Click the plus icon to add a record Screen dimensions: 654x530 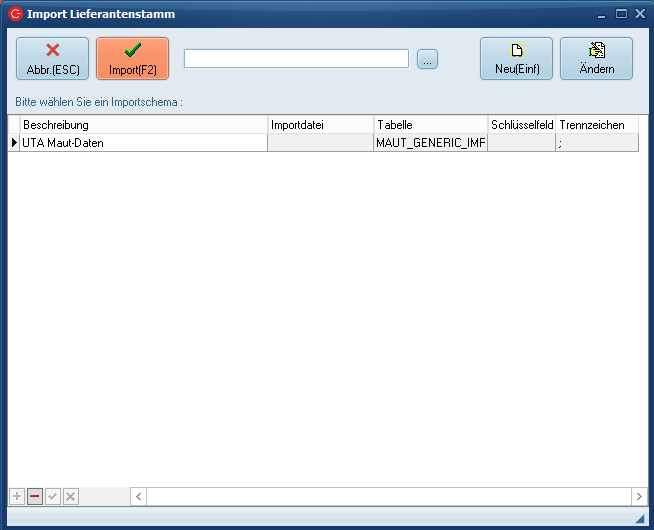click(17, 497)
